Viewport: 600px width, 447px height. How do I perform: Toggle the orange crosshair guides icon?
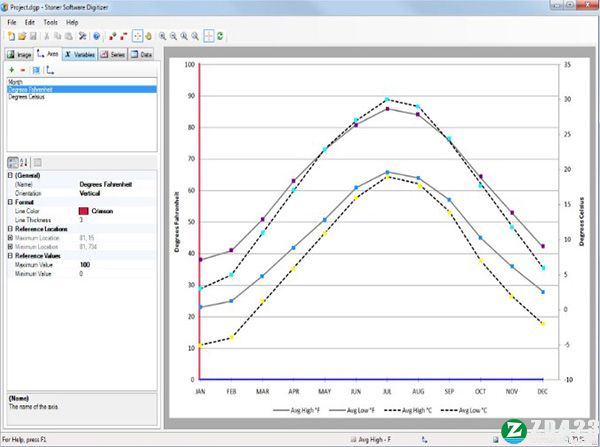tap(209, 36)
